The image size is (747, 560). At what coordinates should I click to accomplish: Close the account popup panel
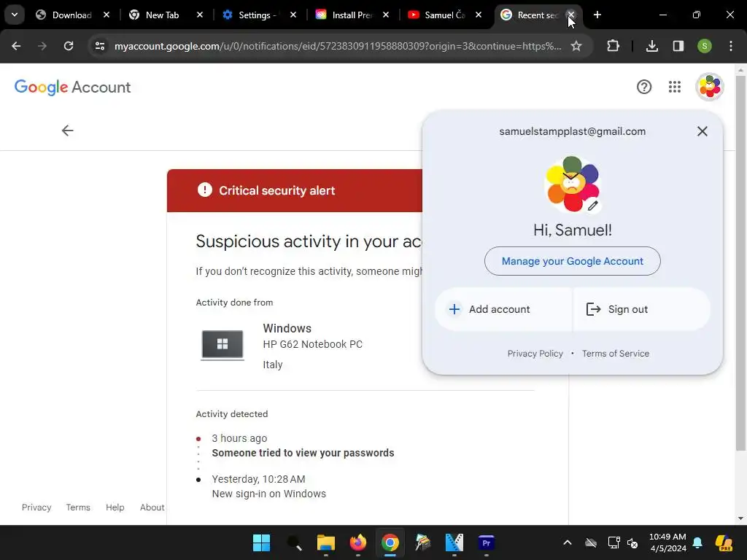(703, 131)
